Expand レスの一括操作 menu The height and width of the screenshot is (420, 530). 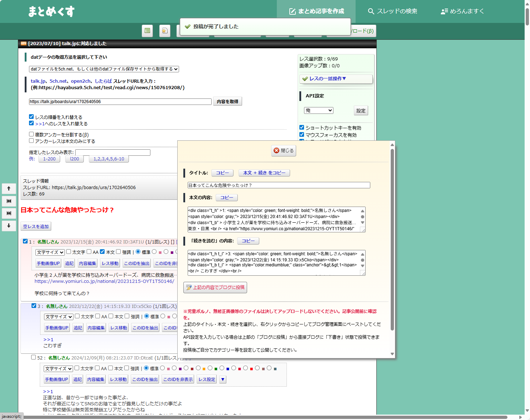[336, 79]
